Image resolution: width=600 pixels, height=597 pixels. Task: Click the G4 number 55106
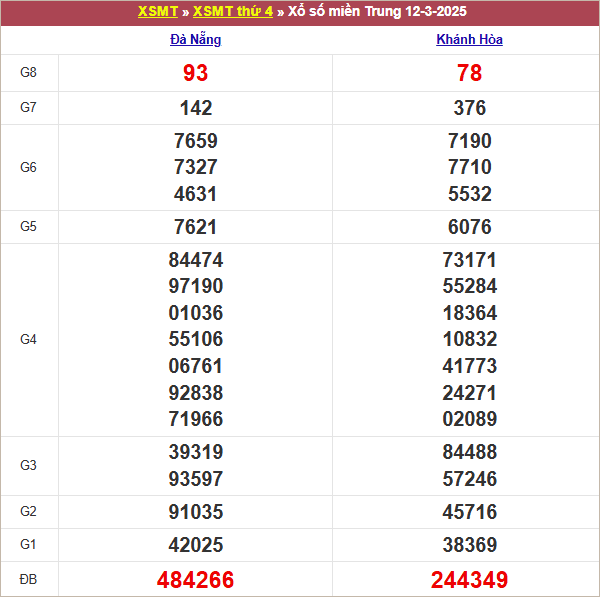196,339
